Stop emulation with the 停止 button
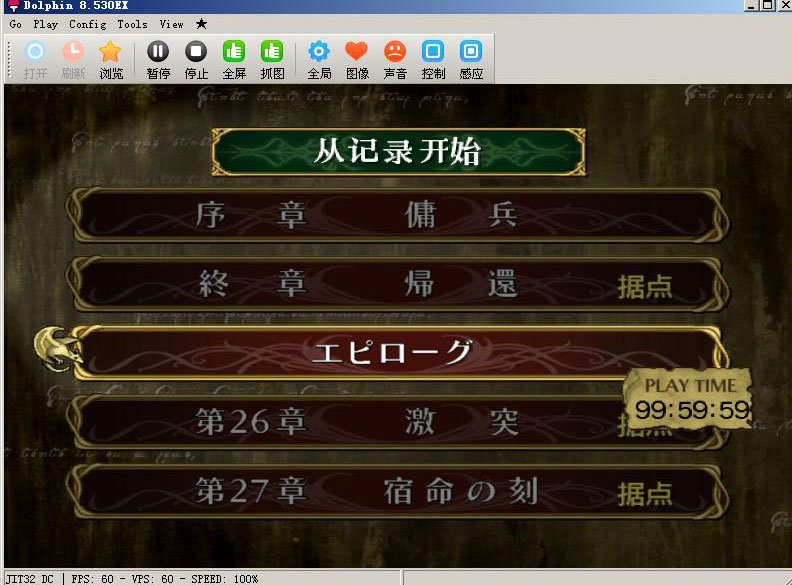Viewport: 792px width, 585px height. click(196, 58)
